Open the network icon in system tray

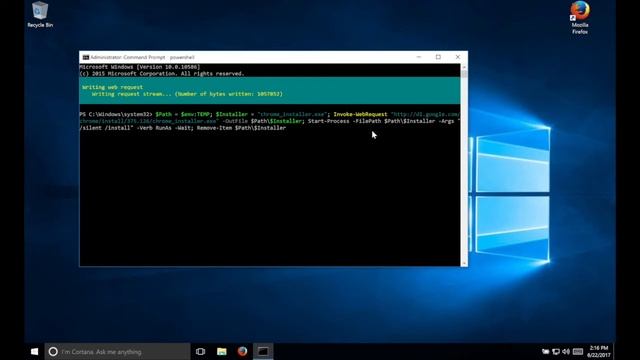pyautogui.click(x=556, y=351)
